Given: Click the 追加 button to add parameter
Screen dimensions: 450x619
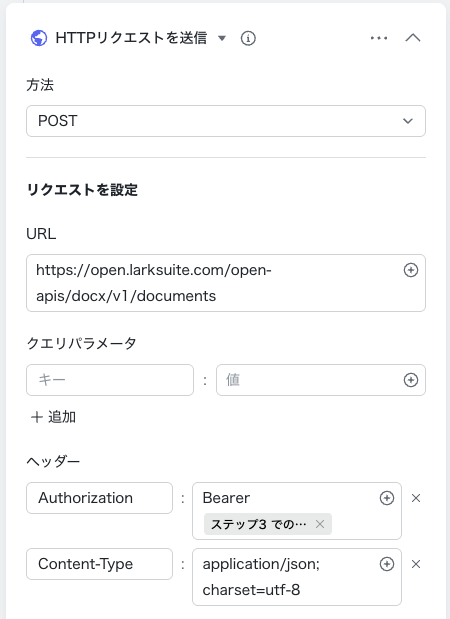Looking at the screenshot, I should [53, 417].
